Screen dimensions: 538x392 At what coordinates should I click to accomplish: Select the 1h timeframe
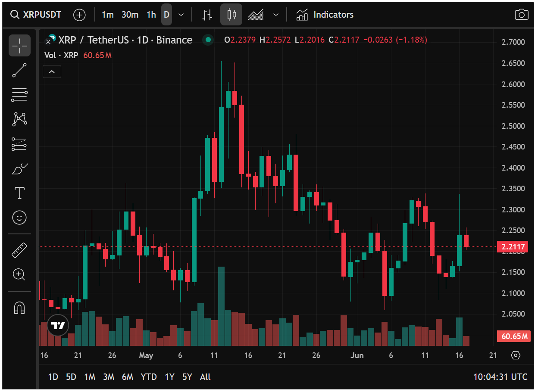coord(151,15)
